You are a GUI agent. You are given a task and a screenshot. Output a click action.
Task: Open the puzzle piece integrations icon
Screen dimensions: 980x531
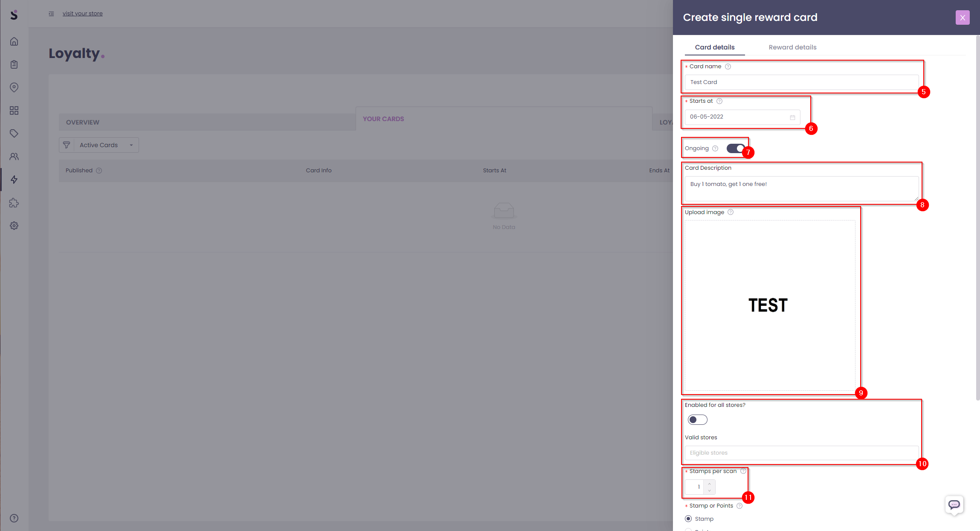point(14,203)
